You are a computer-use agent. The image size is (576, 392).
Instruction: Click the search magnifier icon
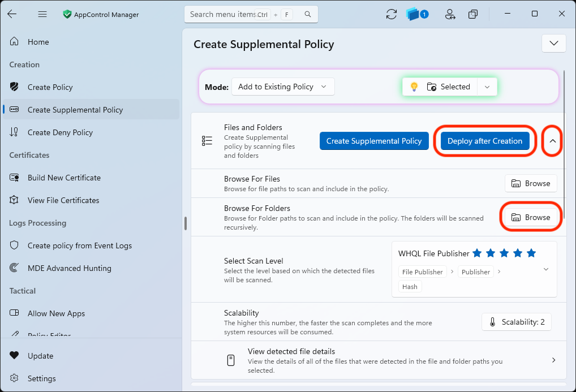(x=308, y=14)
